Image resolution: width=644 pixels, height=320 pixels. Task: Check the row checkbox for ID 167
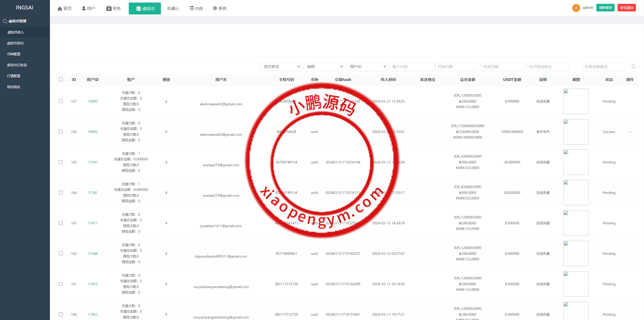61,101
